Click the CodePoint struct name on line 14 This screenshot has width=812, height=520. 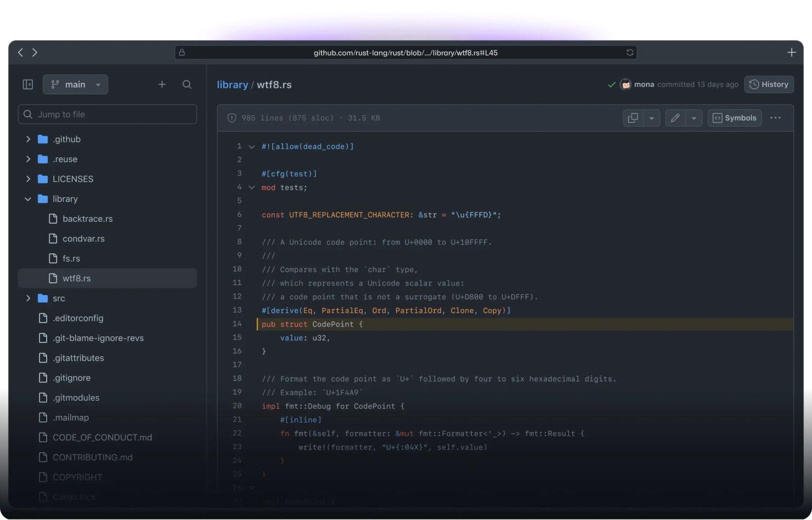click(x=333, y=324)
